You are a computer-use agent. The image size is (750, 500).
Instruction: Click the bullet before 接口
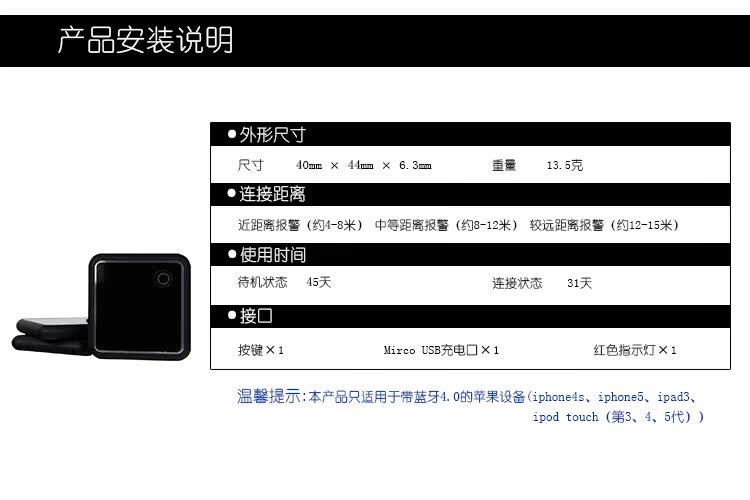click(x=232, y=316)
